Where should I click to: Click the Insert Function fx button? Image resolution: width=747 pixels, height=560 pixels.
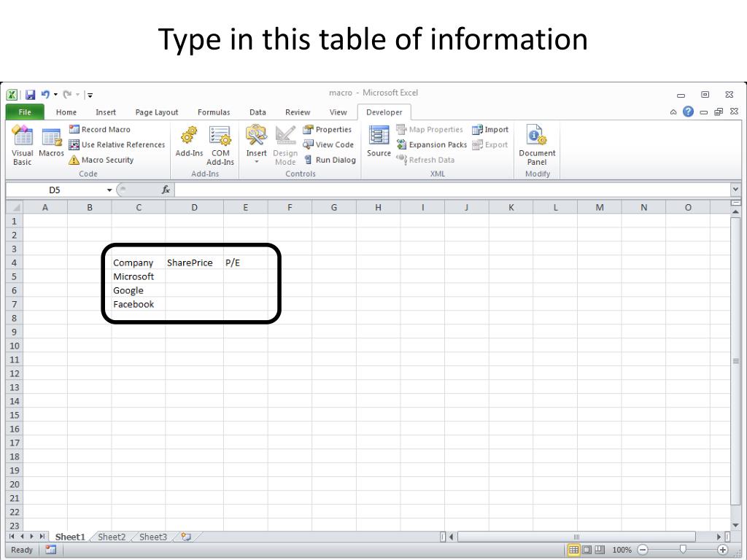pyautogui.click(x=166, y=190)
